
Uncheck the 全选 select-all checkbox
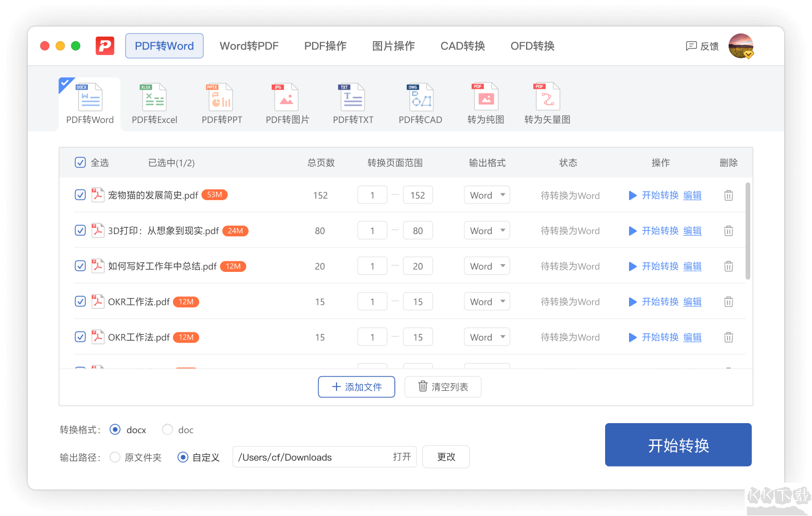click(x=80, y=162)
